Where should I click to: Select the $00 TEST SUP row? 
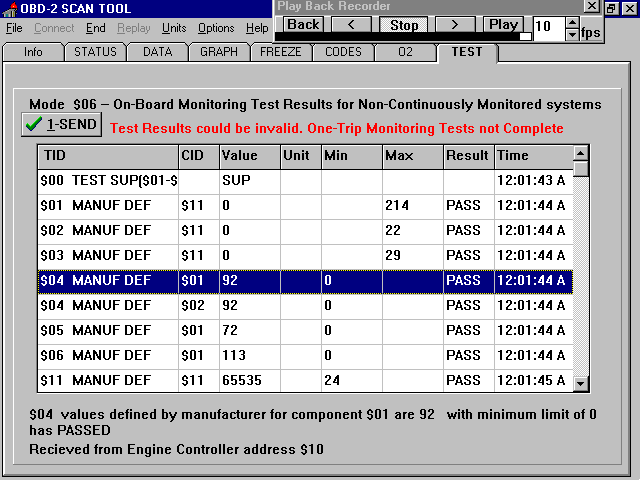(x=305, y=180)
